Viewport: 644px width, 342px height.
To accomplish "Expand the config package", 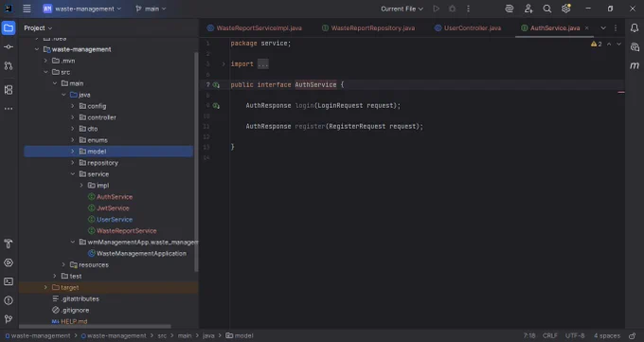I will (x=73, y=106).
